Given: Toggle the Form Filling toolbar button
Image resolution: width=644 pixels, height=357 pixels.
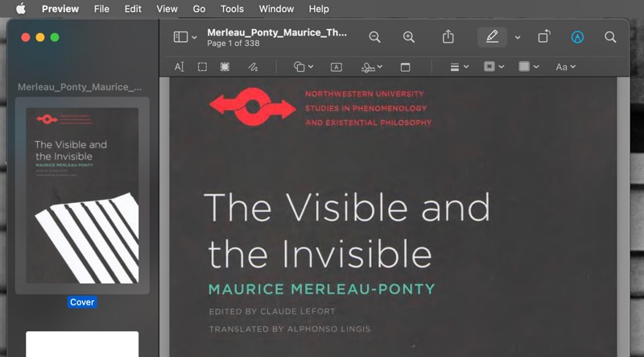Looking at the screenshot, I should 577,37.
